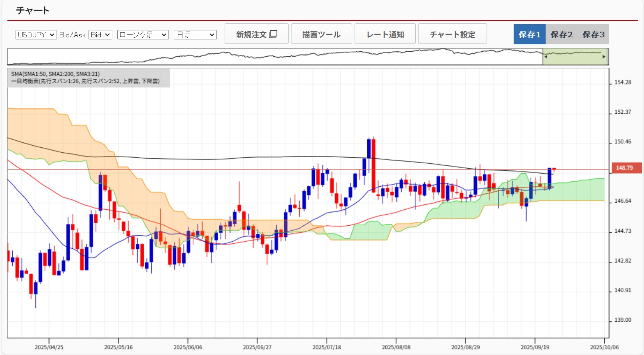Click the 2025/05/16 date axis label
Viewport: 644px width, 355px height.
pyautogui.click(x=118, y=347)
